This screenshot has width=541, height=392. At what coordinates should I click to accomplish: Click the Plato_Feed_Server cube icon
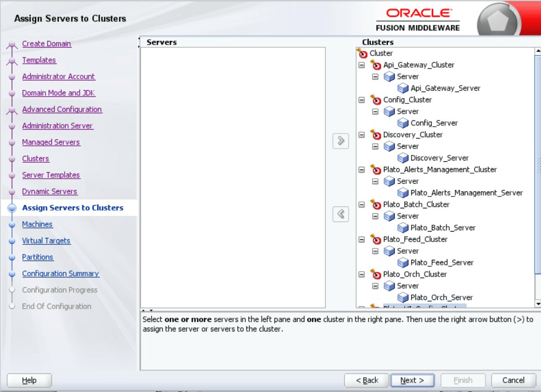pyautogui.click(x=403, y=263)
